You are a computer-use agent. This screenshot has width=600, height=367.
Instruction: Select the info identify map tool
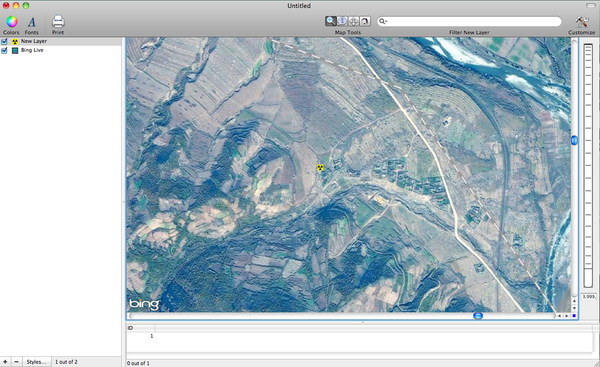(342, 21)
